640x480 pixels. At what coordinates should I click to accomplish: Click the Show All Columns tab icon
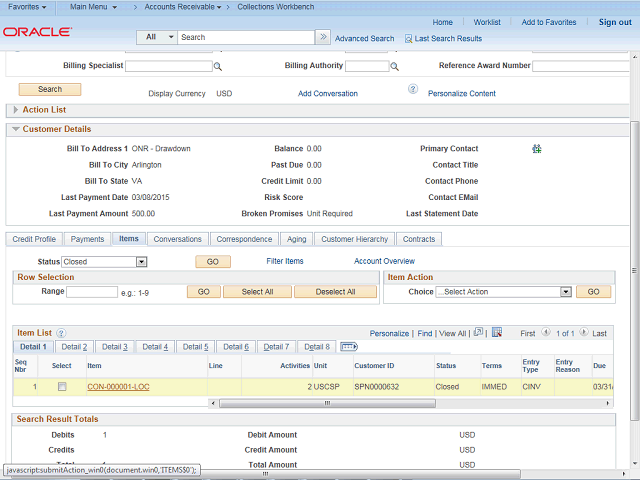349,346
